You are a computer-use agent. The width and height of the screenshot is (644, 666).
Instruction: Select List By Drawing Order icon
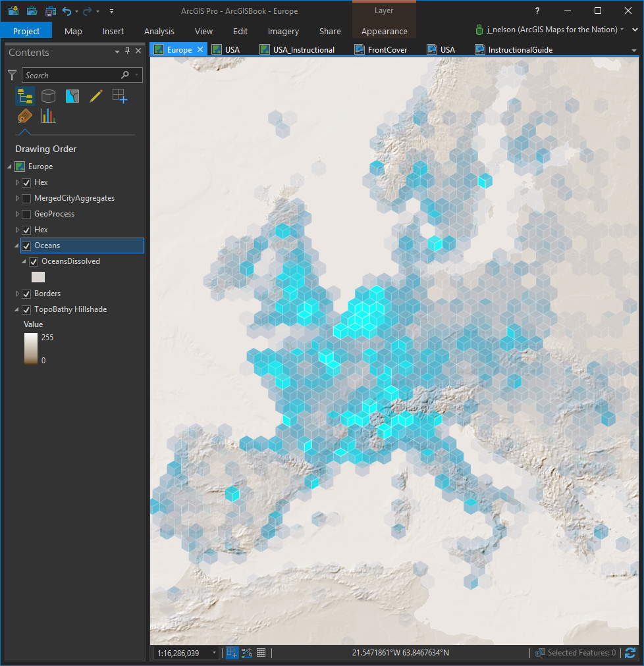point(24,96)
